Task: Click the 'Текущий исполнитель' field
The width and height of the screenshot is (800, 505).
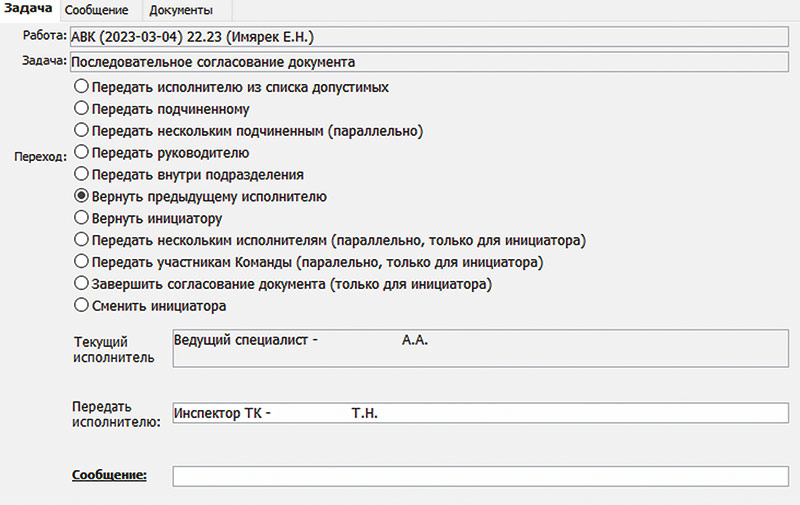Action: pyautogui.click(x=480, y=352)
